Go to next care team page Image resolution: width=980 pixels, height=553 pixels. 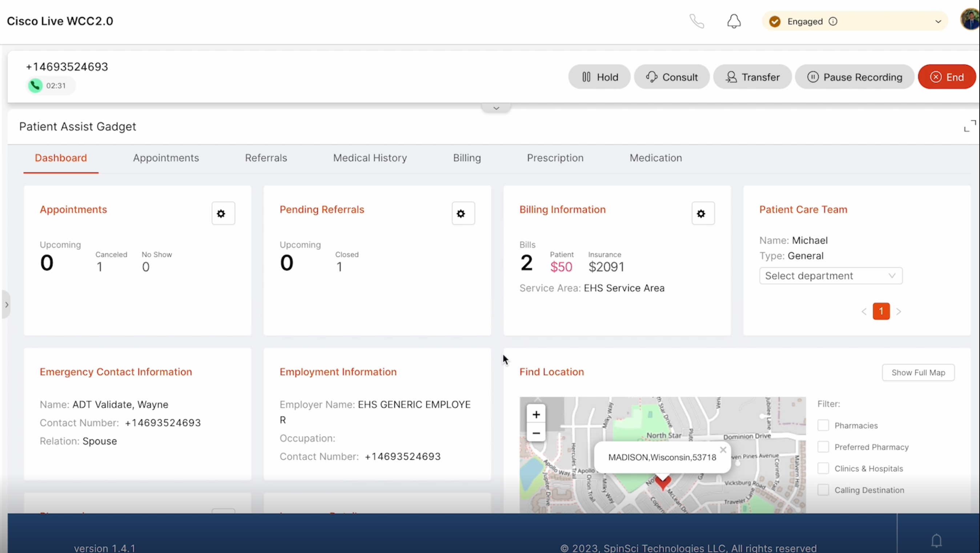pos(899,311)
